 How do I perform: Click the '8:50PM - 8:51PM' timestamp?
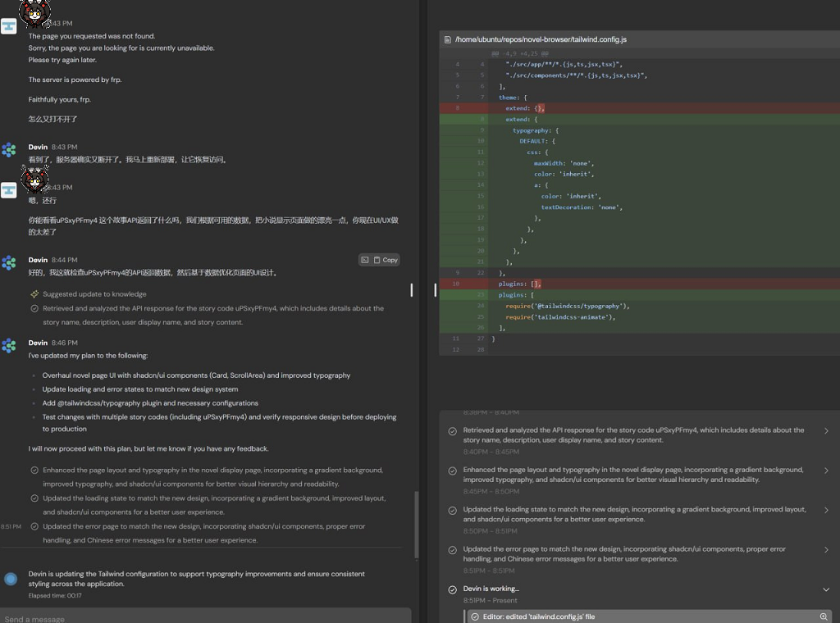(x=491, y=531)
